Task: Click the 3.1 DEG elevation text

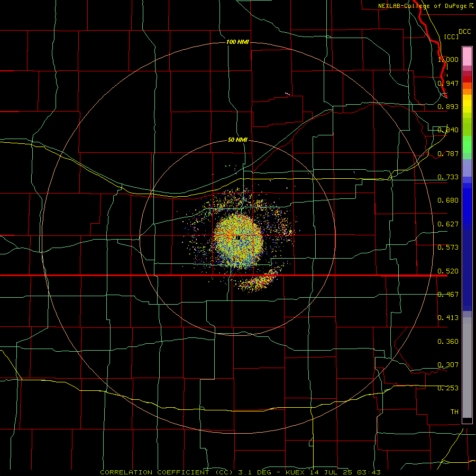Action: point(254,472)
